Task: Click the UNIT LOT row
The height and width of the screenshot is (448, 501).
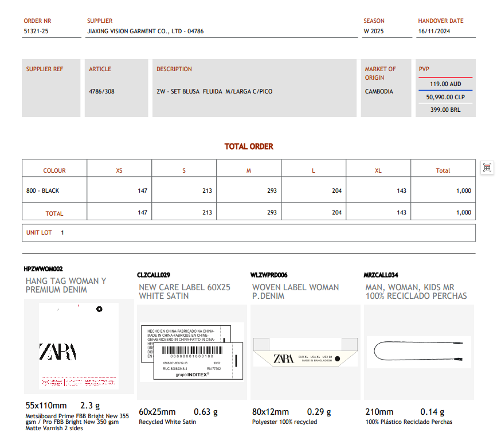Action: (45, 233)
